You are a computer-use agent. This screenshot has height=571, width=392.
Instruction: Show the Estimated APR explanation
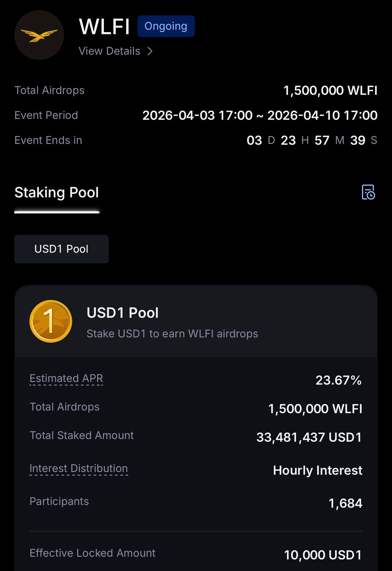pos(66,378)
